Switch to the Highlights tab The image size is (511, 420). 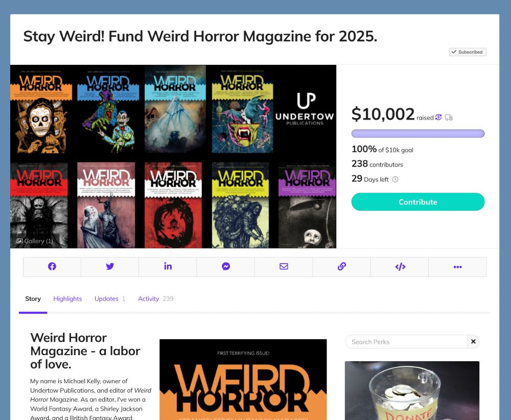(x=67, y=298)
